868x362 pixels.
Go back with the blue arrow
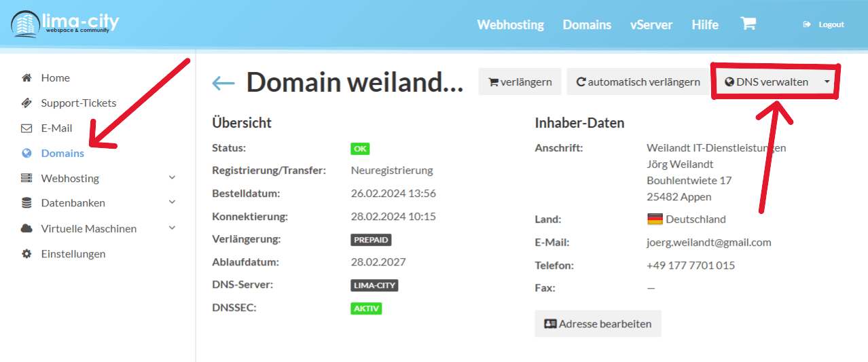223,83
